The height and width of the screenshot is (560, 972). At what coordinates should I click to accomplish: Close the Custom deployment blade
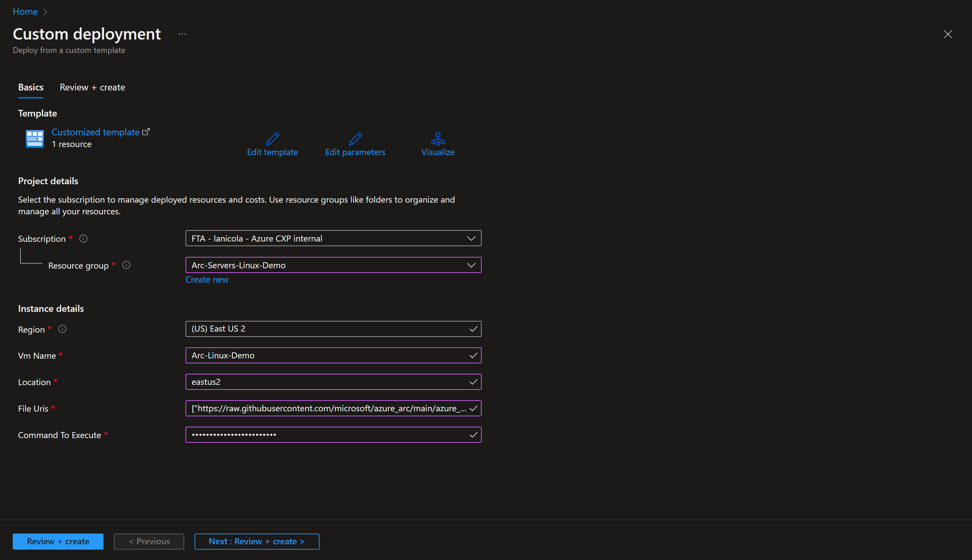[x=948, y=34]
